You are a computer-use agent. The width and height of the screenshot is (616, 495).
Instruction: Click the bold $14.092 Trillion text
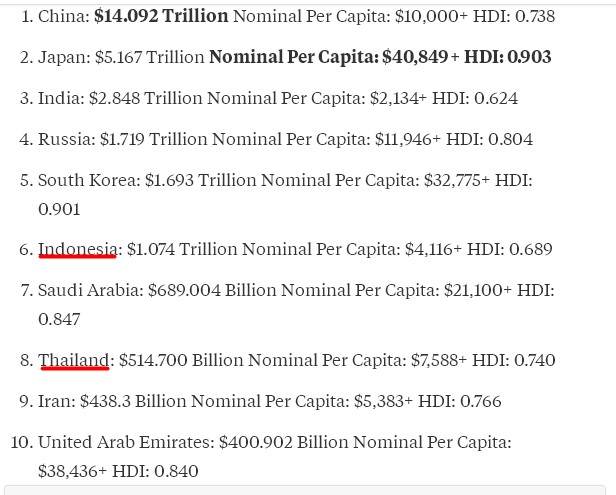tap(161, 16)
